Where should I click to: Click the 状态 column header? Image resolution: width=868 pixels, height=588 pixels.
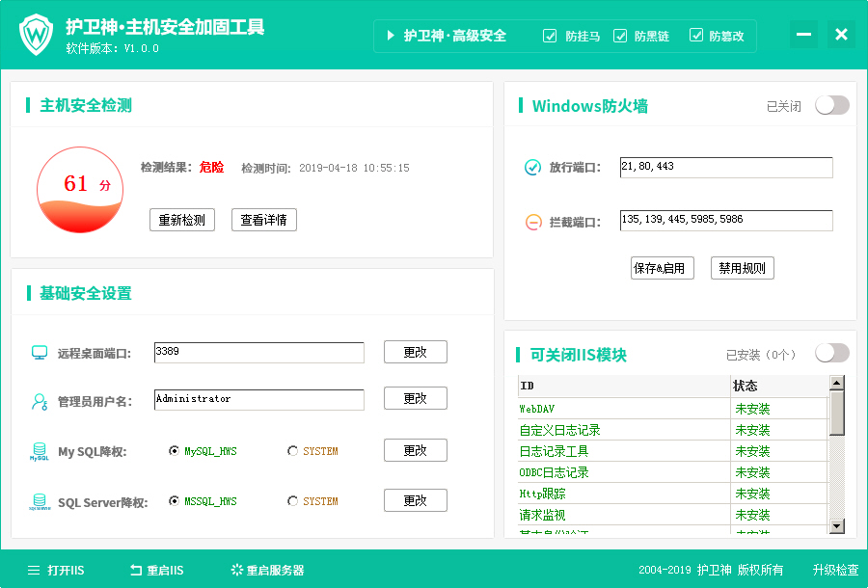[x=779, y=387]
